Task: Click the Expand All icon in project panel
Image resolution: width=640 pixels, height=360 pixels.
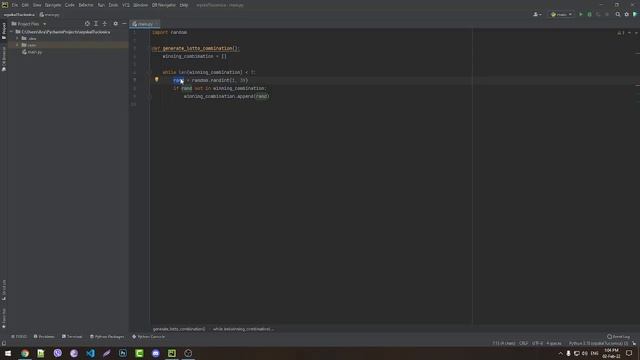Action: [x=96, y=24]
